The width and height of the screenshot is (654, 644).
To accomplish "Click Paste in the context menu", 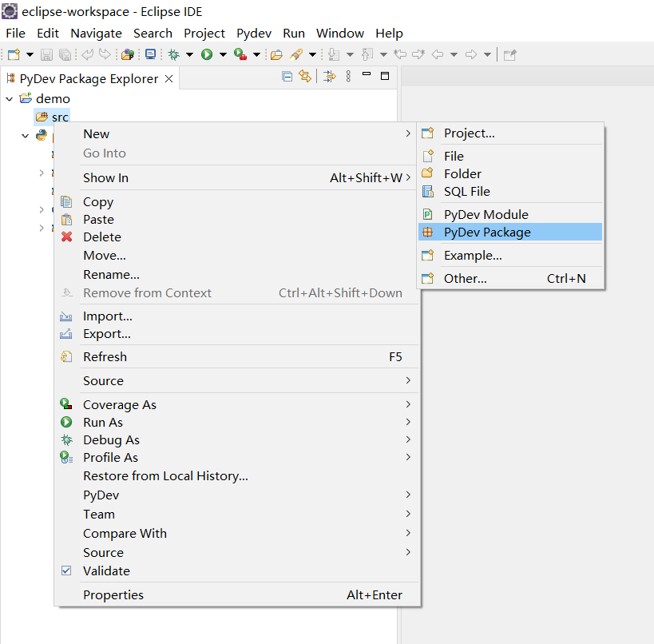I will click(237, 220).
